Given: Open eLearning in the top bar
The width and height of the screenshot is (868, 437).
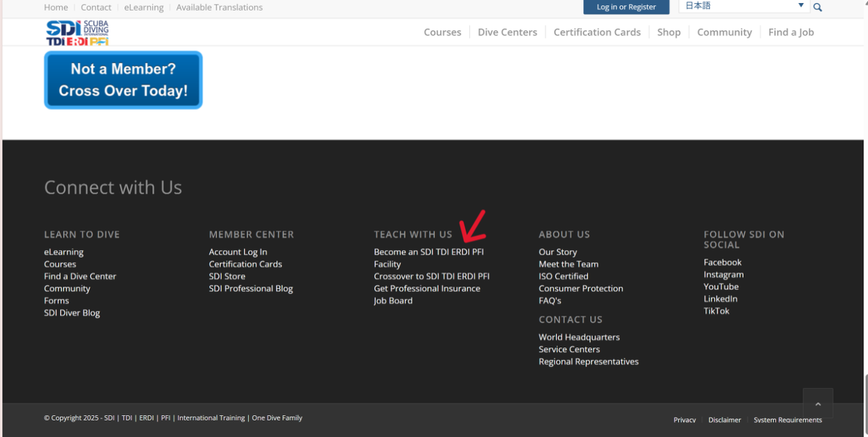Looking at the screenshot, I should click(143, 8).
